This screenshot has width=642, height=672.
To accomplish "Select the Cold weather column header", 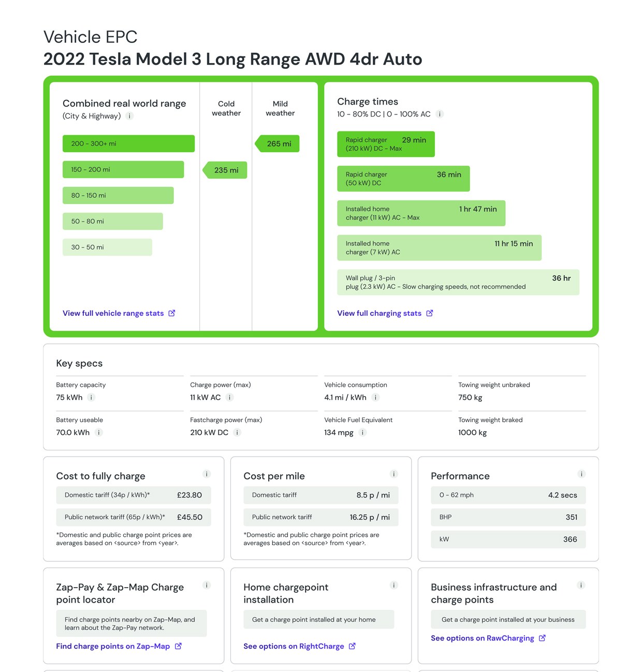I will tap(226, 108).
